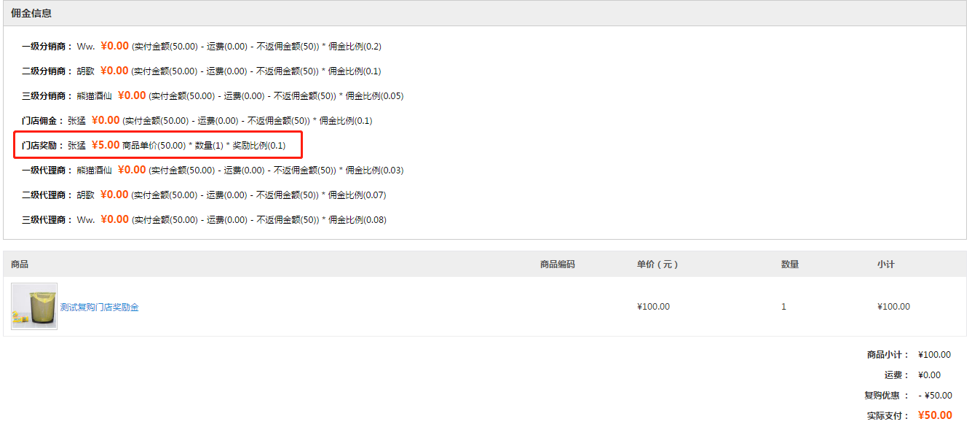Click the formula with 佣金比例(0.05)
The height and width of the screenshot is (435, 980).
pyautogui.click(x=276, y=96)
